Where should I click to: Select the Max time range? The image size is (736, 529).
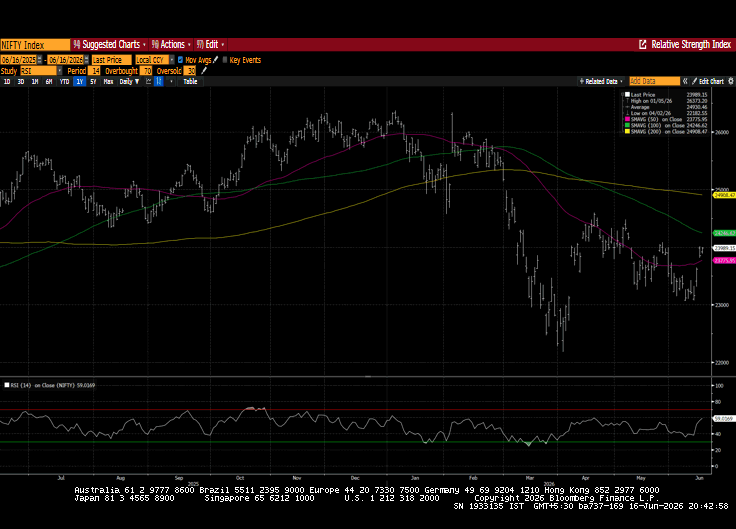(108, 82)
